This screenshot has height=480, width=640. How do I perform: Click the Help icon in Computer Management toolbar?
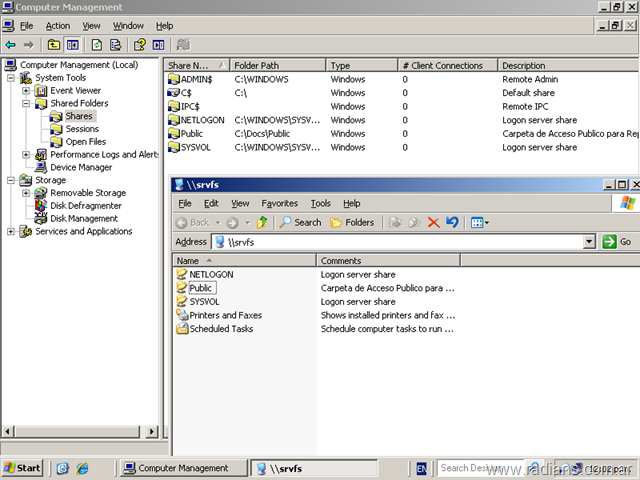pos(140,45)
